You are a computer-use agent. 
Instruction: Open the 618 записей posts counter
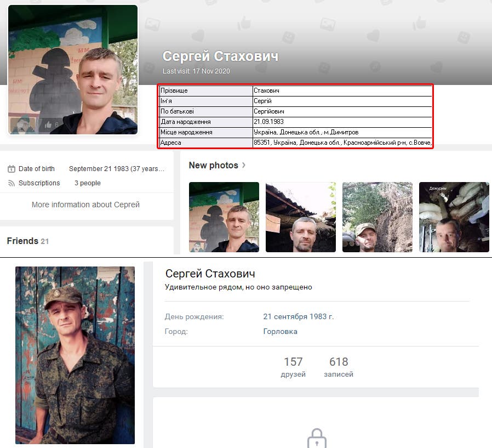click(x=339, y=367)
